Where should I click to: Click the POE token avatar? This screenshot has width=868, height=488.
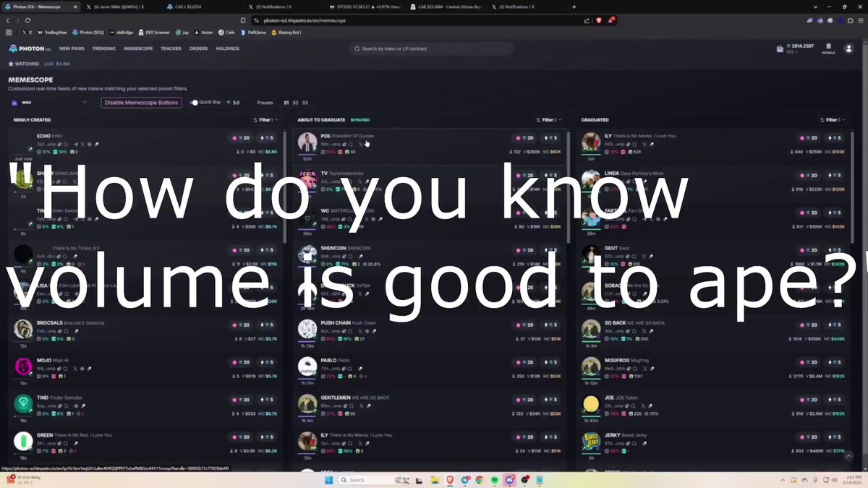coord(307,142)
